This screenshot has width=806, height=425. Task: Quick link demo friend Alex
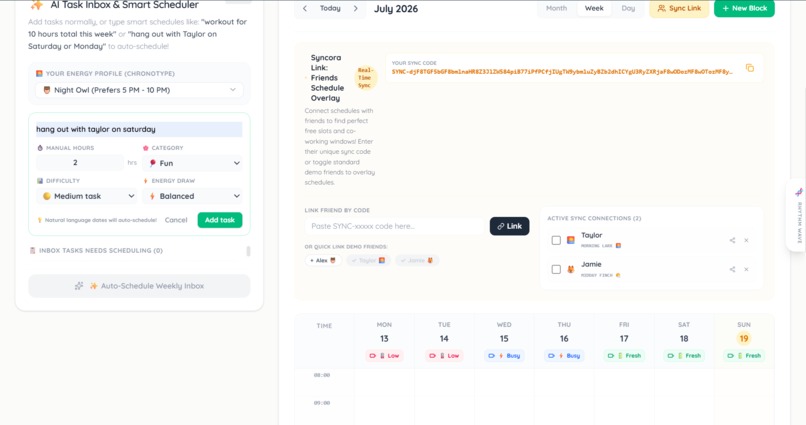(x=323, y=261)
